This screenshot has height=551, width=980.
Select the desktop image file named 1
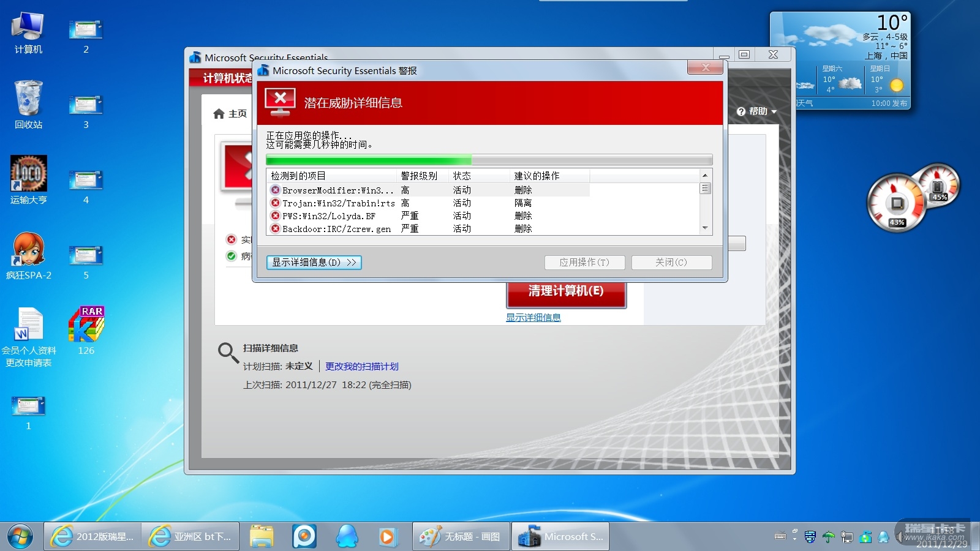point(28,412)
